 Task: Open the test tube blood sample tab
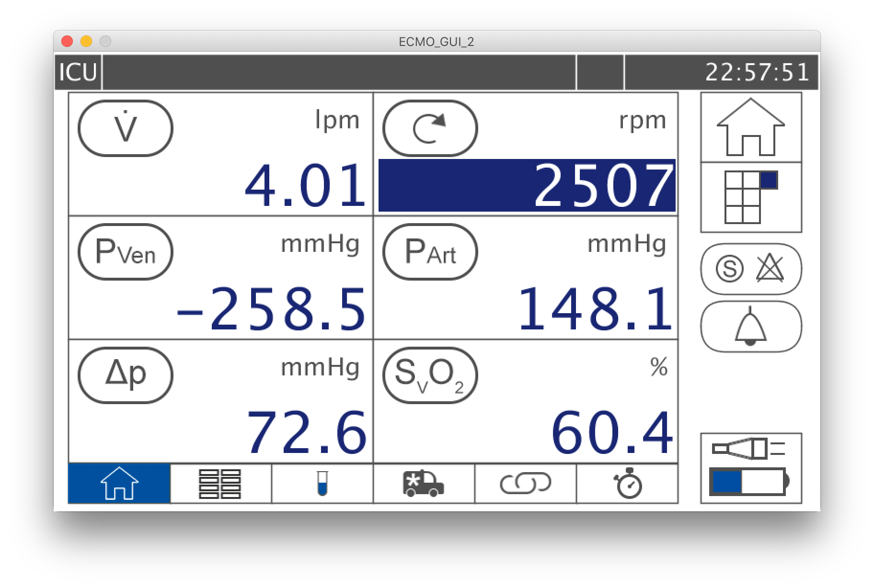(322, 484)
